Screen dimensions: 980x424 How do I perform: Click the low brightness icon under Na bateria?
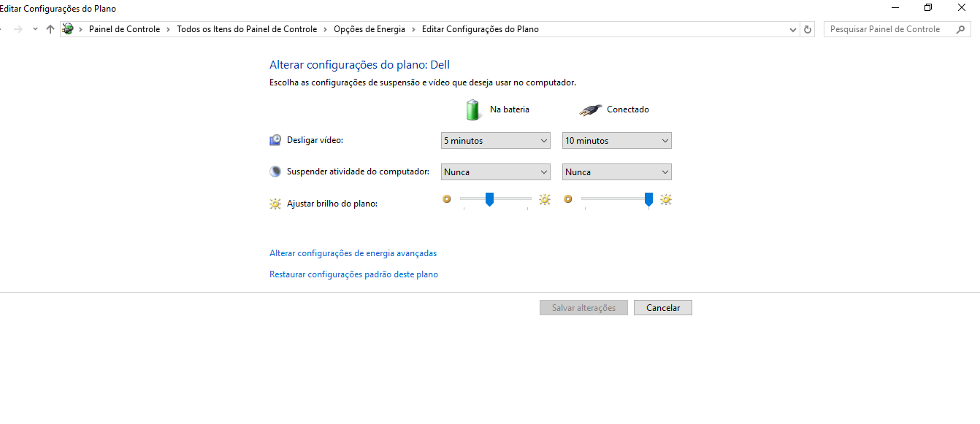click(x=447, y=198)
